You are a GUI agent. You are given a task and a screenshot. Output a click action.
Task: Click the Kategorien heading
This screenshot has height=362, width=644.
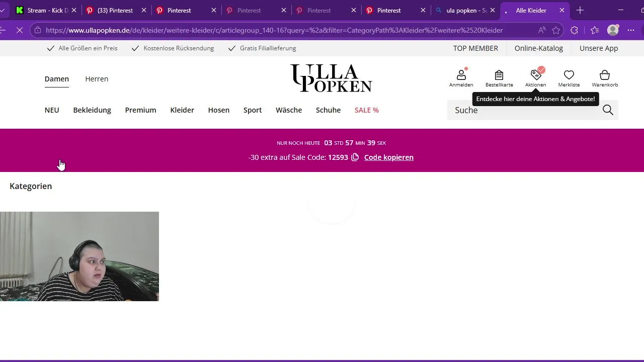(31, 186)
